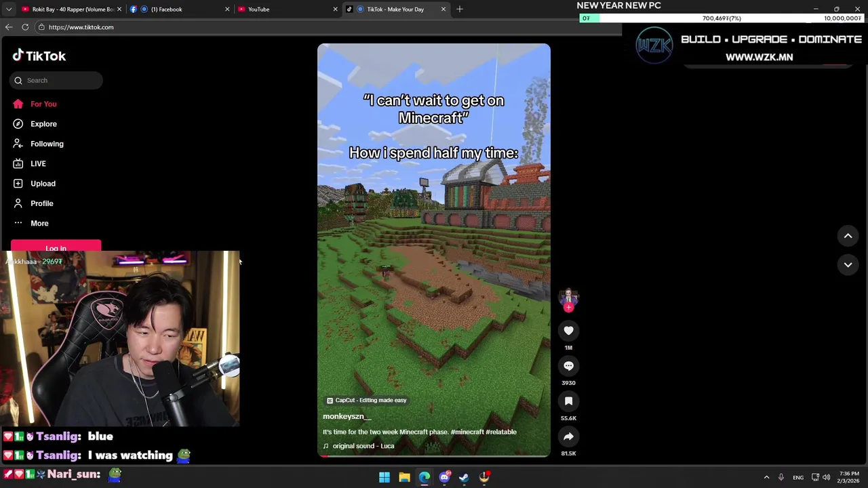
Task: Close the YouTube tab
Action: 335,9
